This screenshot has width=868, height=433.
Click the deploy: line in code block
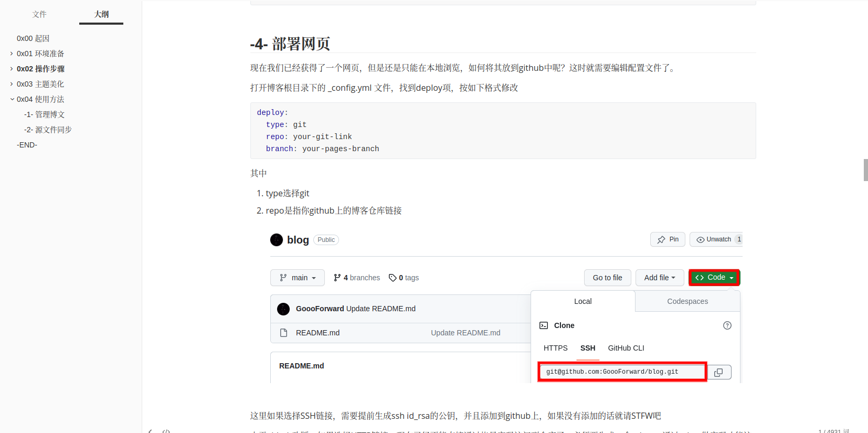tap(272, 112)
